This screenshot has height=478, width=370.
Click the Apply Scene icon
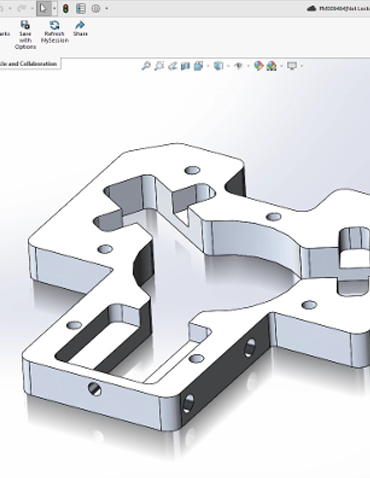[272, 66]
